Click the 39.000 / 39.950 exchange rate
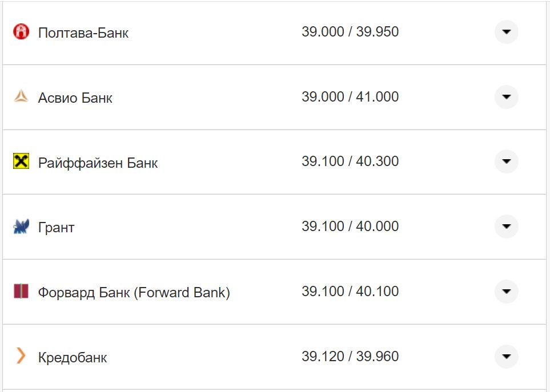 350,32
